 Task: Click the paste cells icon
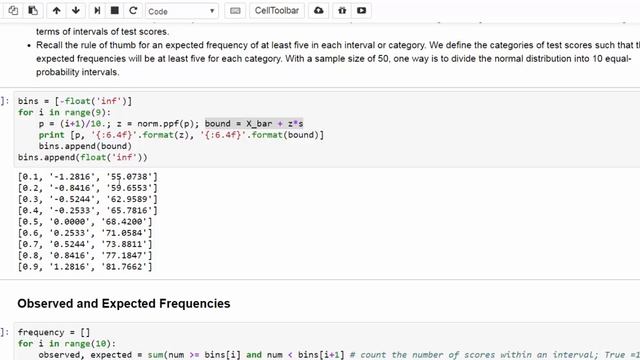(x=33, y=11)
